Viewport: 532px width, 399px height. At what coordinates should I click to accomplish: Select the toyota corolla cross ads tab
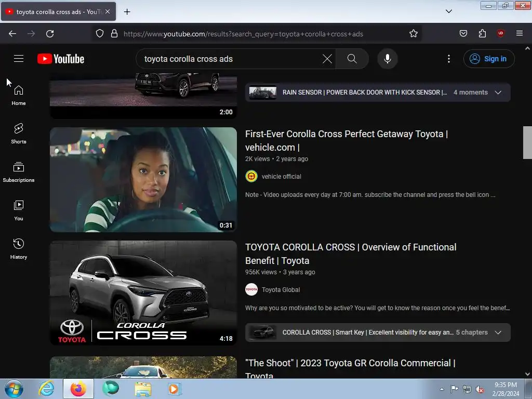(x=58, y=11)
